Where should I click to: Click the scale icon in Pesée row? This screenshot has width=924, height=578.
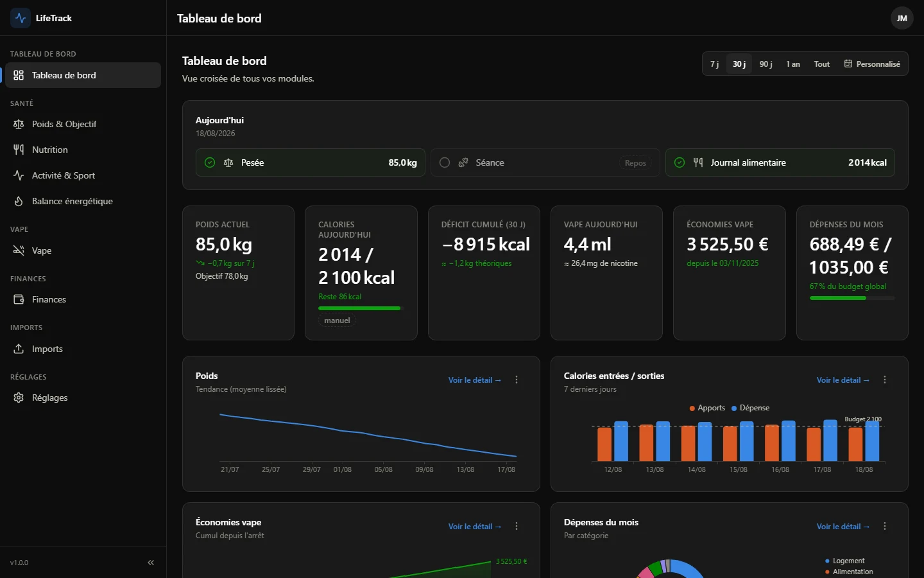228,162
